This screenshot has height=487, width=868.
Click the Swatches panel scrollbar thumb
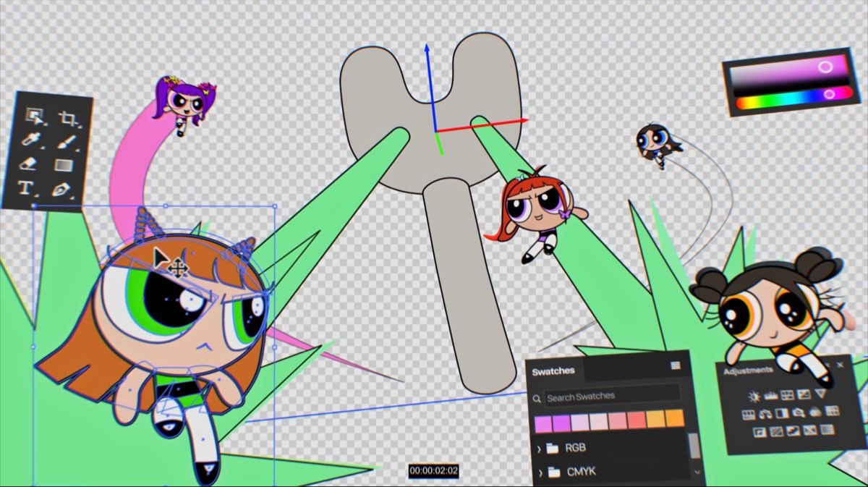click(694, 446)
